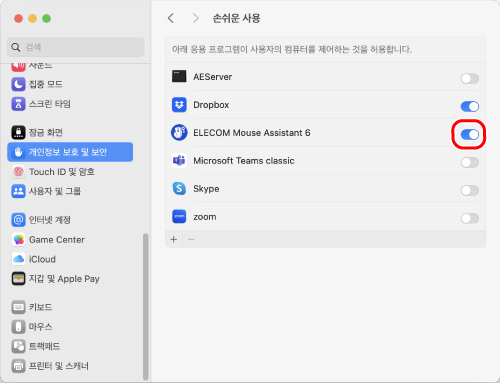Click the green window zoom button
Image resolution: width=500 pixels, height=383 pixels.
click(x=47, y=18)
